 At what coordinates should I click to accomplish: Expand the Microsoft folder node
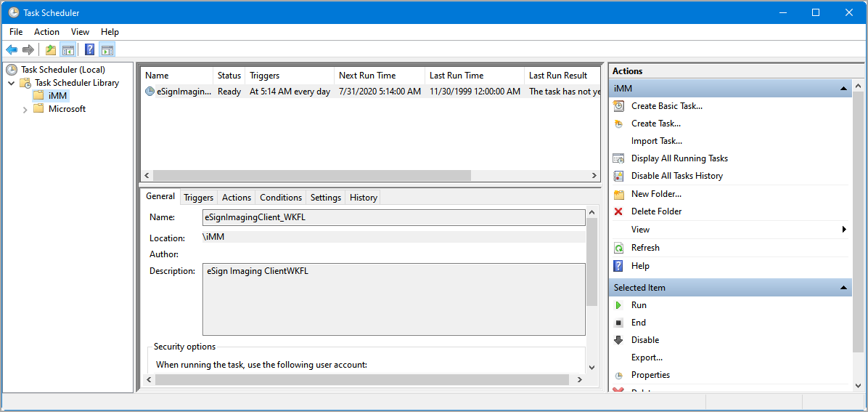(x=25, y=109)
